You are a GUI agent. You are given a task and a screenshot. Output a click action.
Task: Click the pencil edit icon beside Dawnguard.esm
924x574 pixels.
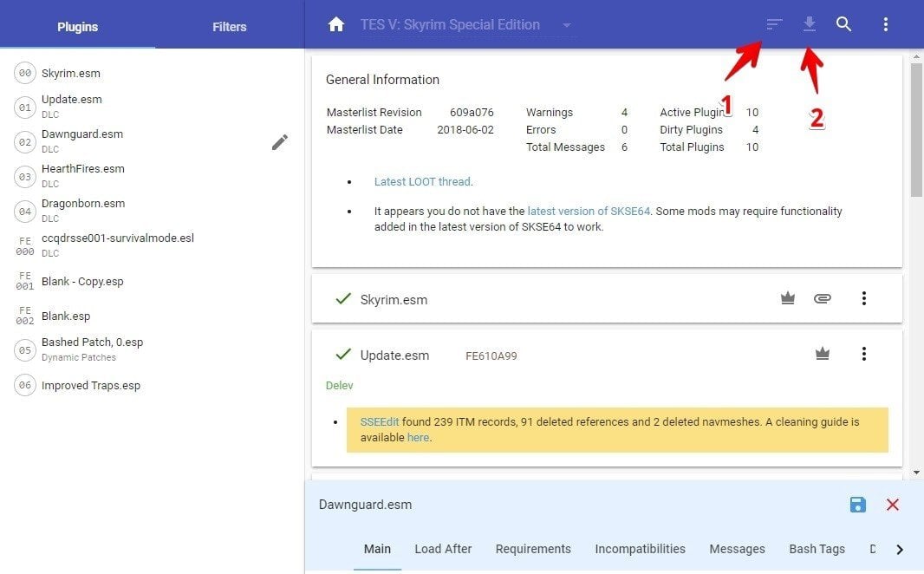pos(280,142)
